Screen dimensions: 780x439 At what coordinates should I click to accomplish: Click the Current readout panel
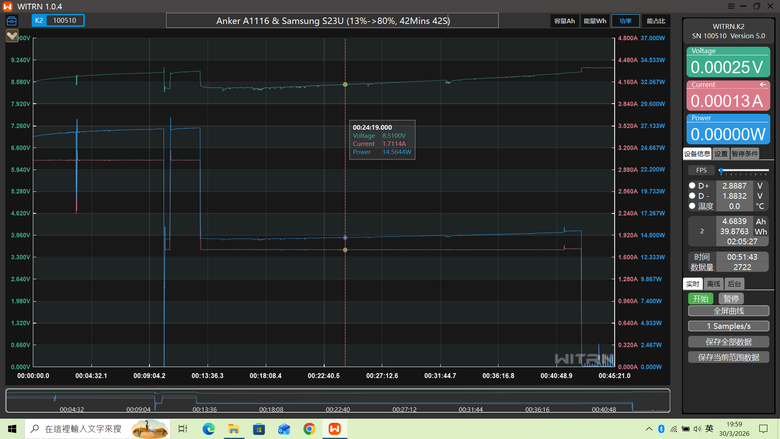pos(728,95)
